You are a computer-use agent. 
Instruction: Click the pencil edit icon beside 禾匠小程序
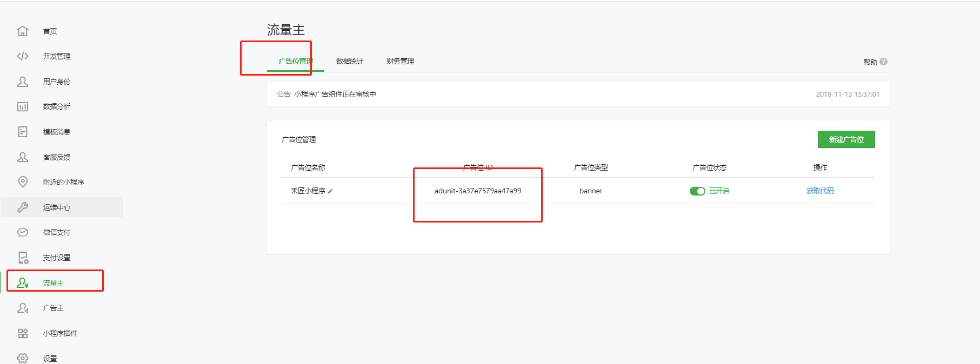pyautogui.click(x=330, y=191)
